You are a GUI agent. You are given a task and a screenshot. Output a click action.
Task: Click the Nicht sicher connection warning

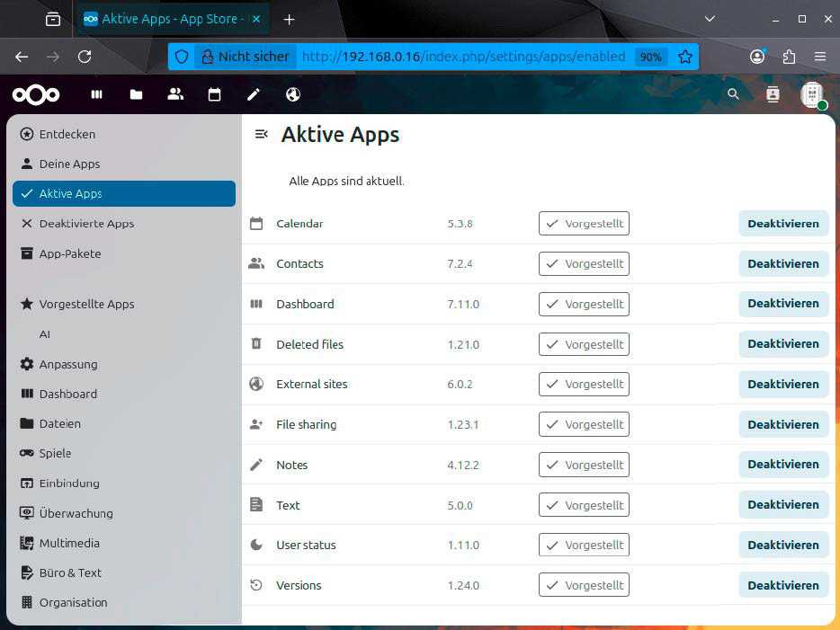[x=245, y=57]
